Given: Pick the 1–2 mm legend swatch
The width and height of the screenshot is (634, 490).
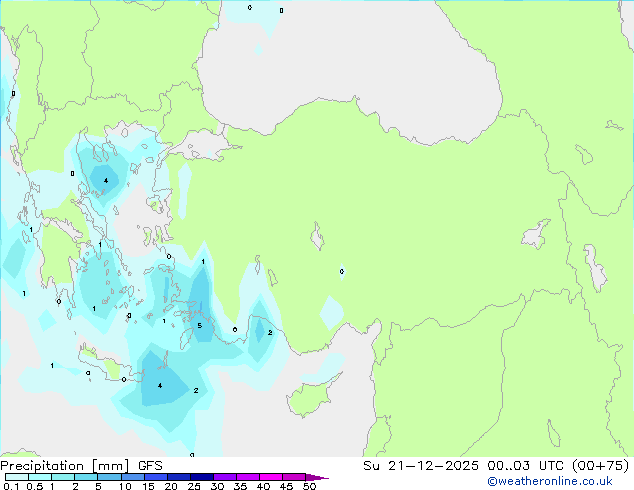Looking at the screenshot, I should click(63, 477).
